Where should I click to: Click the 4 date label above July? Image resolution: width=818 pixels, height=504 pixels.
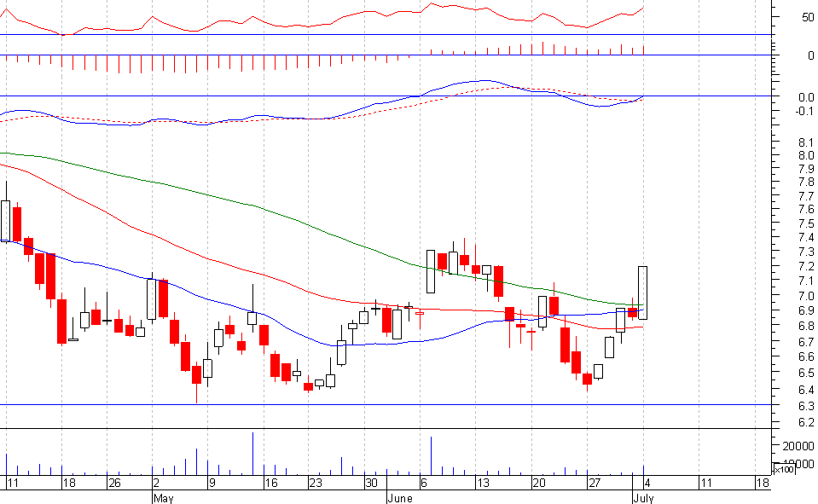pos(647,484)
